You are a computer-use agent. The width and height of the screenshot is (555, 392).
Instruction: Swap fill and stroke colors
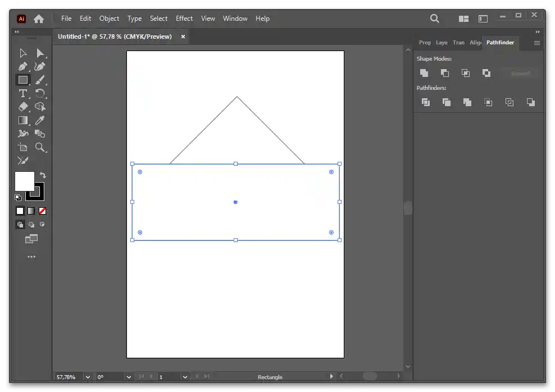[x=43, y=175]
